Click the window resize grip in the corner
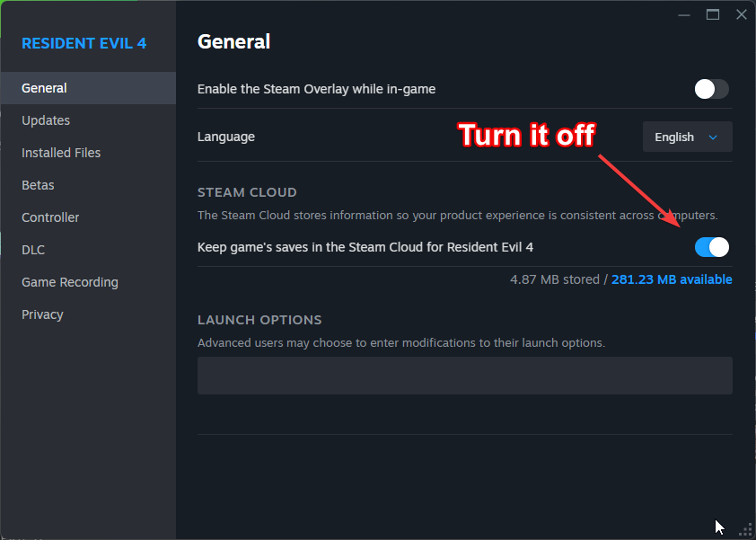756x540 pixels. pyautogui.click(x=744, y=529)
